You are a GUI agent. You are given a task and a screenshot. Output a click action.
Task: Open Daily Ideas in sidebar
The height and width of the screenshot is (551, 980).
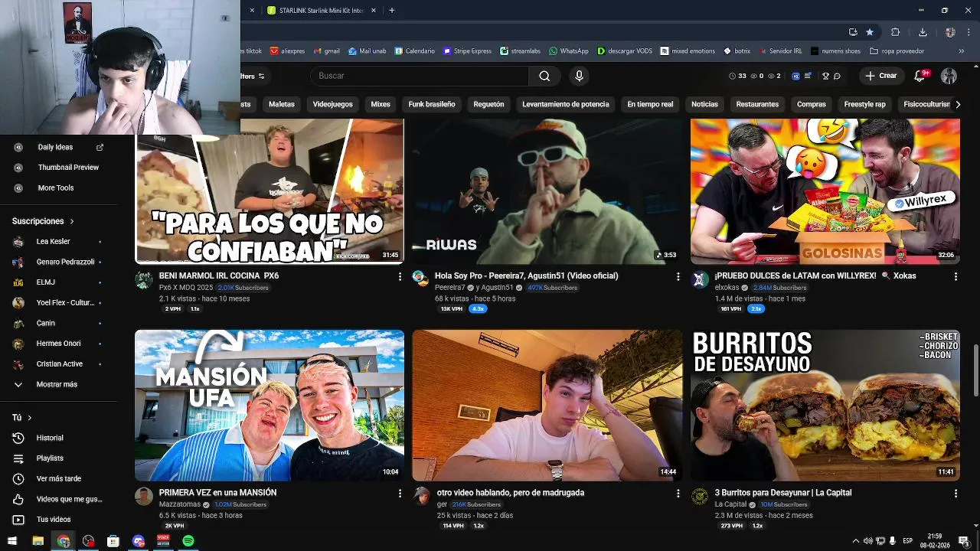point(58,147)
